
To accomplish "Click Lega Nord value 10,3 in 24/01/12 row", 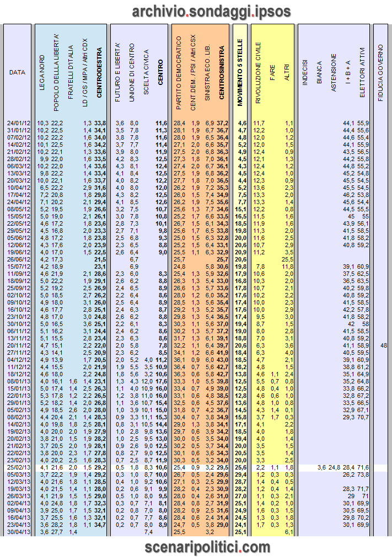I will pos(42,123).
